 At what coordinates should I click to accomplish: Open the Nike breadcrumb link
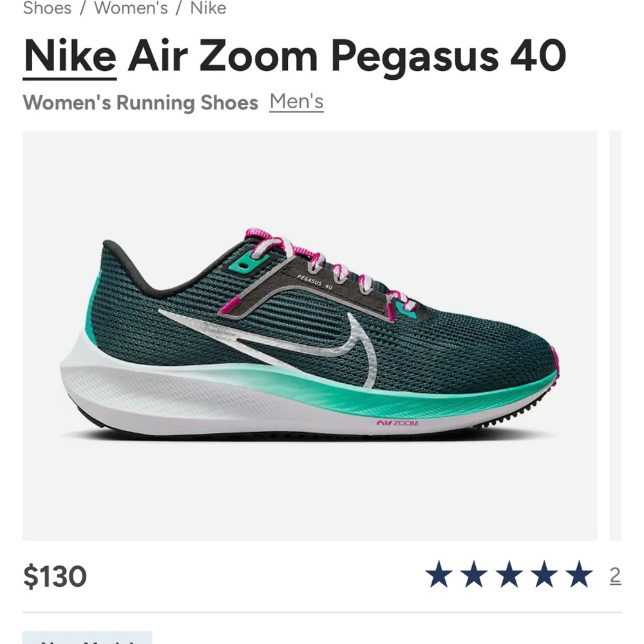click(207, 8)
